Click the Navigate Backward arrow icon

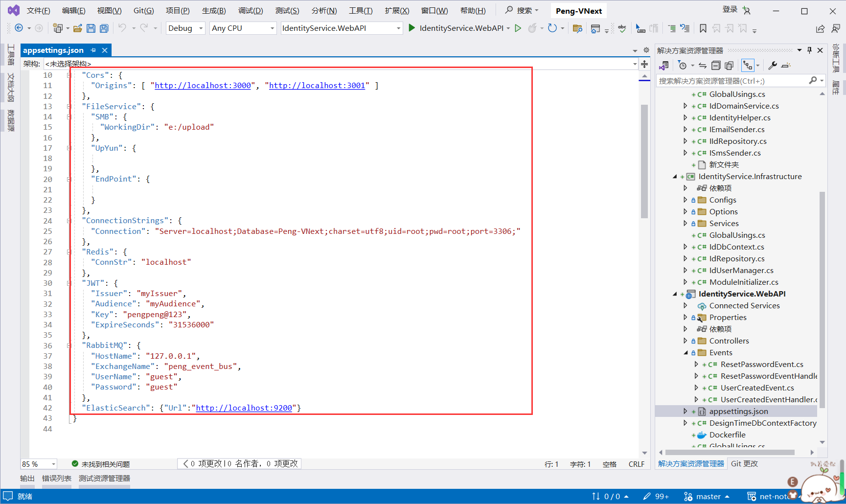(x=19, y=28)
